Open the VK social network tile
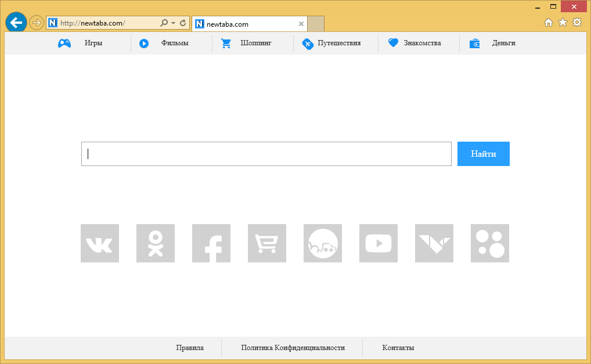 click(100, 243)
